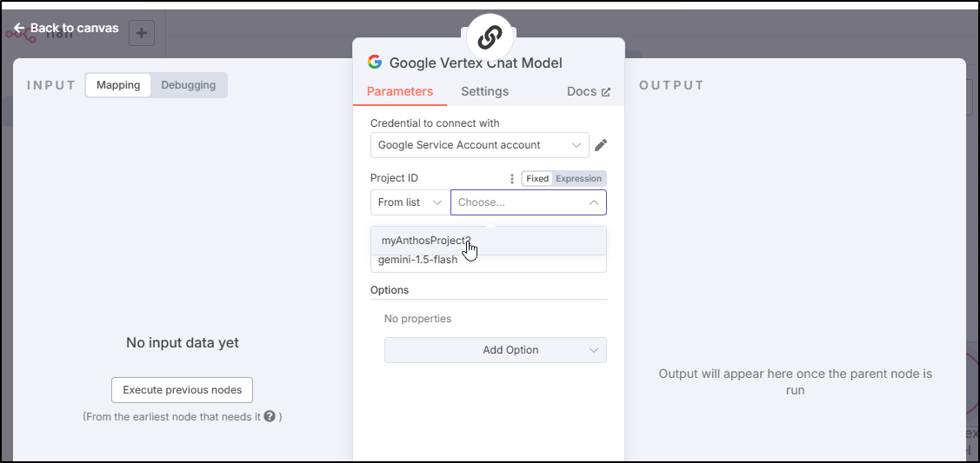The height and width of the screenshot is (463, 980).
Task: Switch to the Parameters tab
Action: (400, 92)
